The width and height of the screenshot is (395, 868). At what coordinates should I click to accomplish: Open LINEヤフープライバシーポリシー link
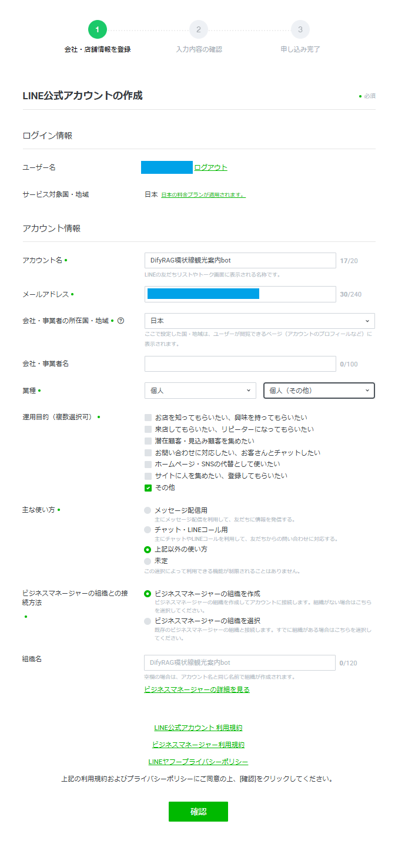click(x=198, y=762)
